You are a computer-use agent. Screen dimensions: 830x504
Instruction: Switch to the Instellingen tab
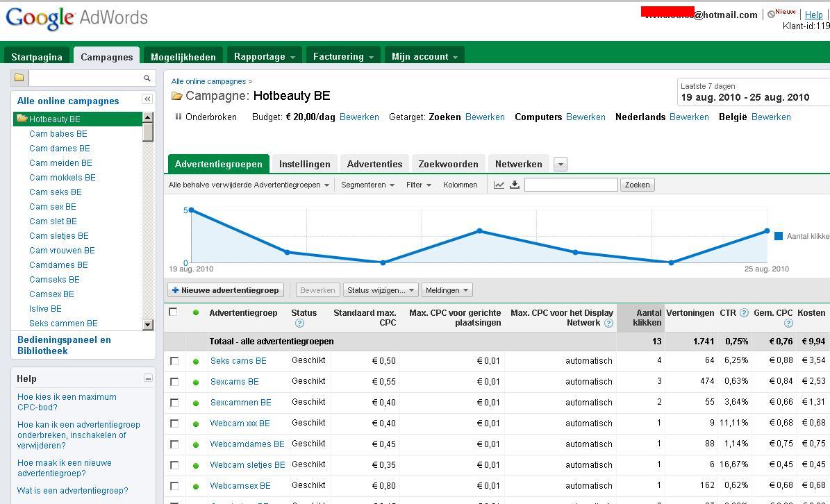pyautogui.click(x=304, y=164)
